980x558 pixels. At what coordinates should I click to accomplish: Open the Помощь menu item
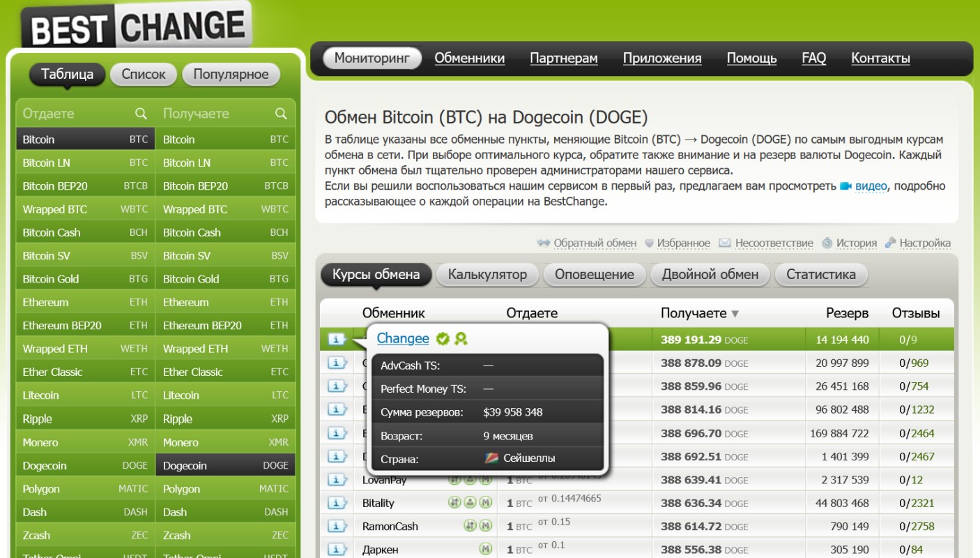(x=752, y=59)
